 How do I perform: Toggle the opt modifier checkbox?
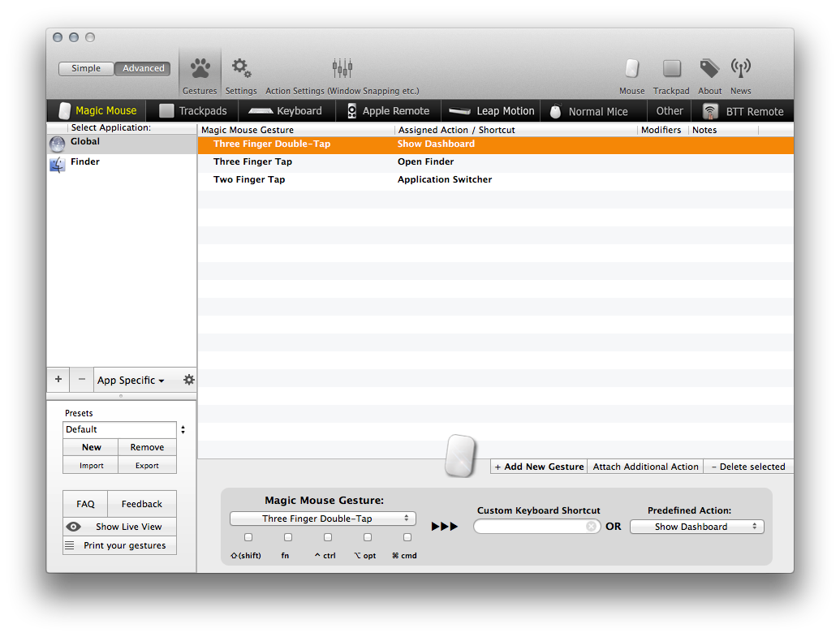pyautogui.click(x=368, y=537)
